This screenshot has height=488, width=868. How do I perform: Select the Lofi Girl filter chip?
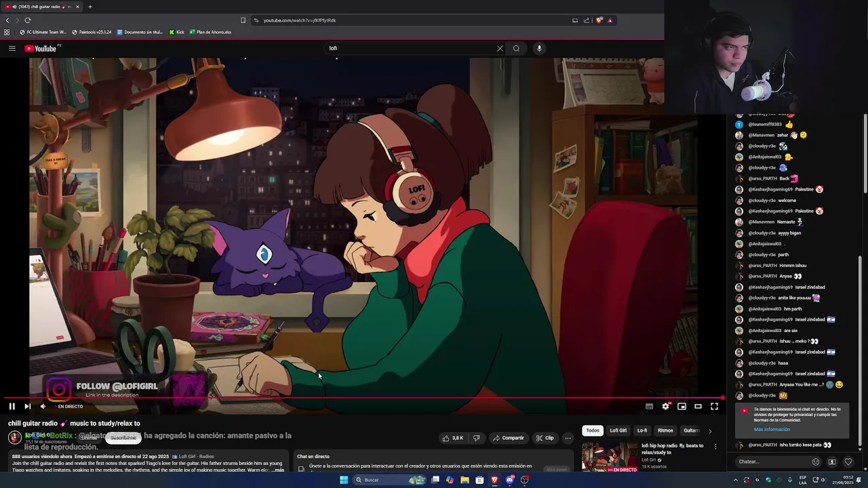click(618, 430)
